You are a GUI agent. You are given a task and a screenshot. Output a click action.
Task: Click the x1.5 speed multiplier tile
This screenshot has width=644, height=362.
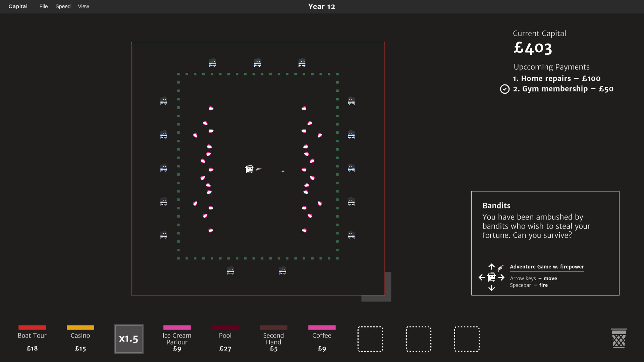pos(128,339)
